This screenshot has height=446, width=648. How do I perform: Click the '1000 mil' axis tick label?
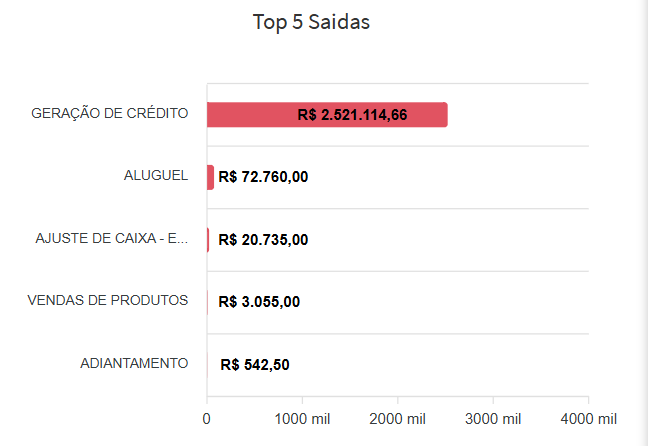302,417
